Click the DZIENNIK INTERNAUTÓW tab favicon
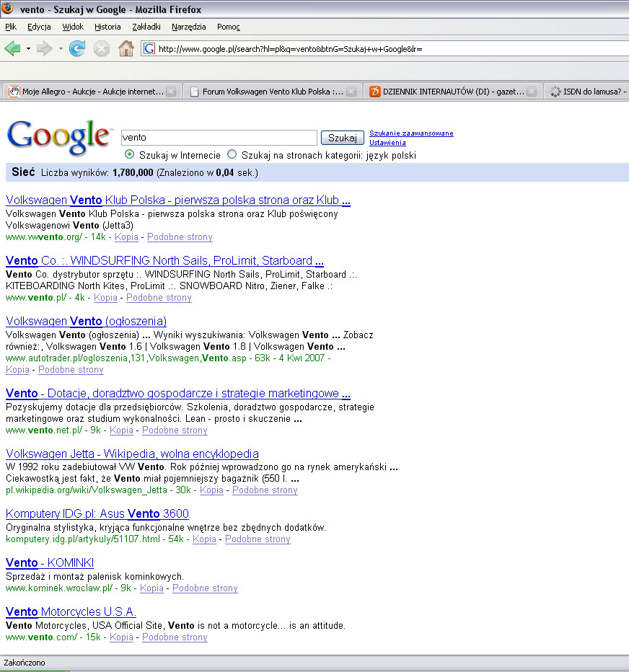This screenshot has height=672, width=629. [x=375, y=92]
